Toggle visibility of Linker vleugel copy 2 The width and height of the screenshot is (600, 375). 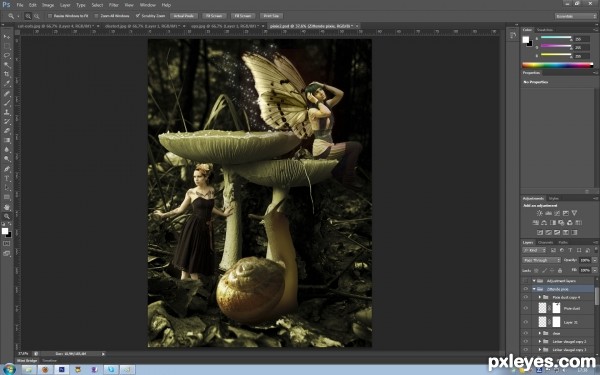coord(526,341)
